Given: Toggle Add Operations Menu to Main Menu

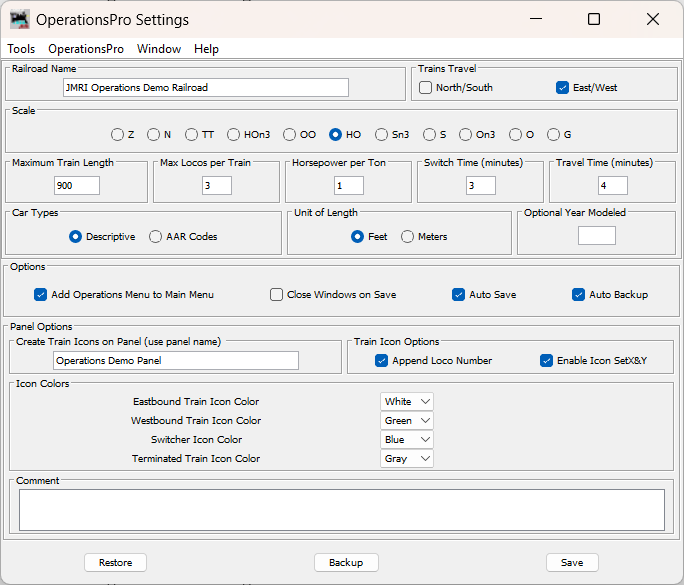Looking at the screenshot, I should pyautogui.click(x=40, y=294).
